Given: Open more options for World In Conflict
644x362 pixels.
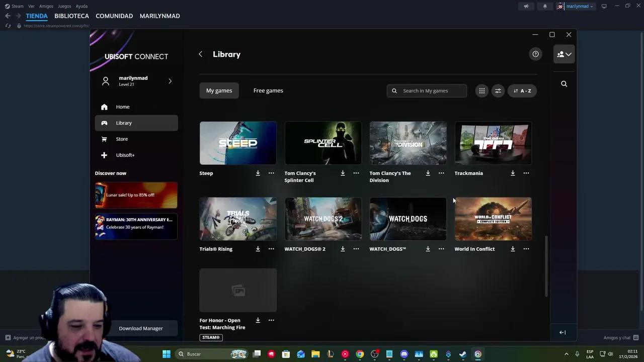Looking at the screenshot, I should coord(526,249).
